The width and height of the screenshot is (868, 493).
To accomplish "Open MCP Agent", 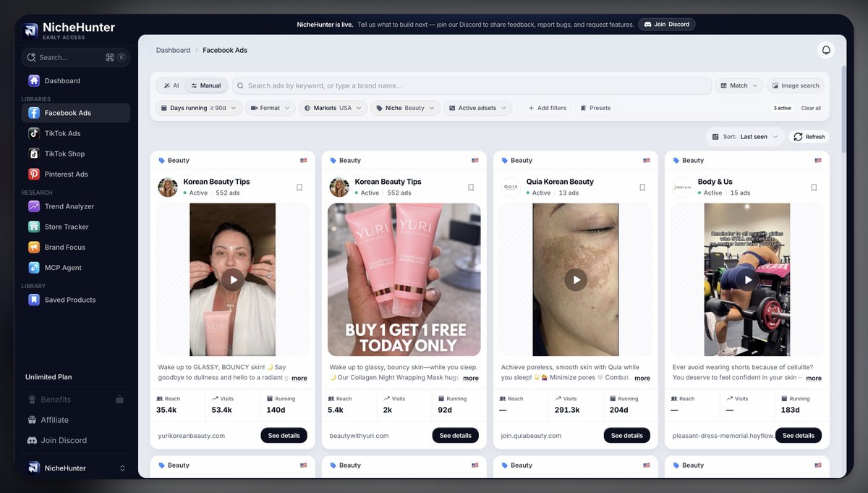I will point(76,267).
